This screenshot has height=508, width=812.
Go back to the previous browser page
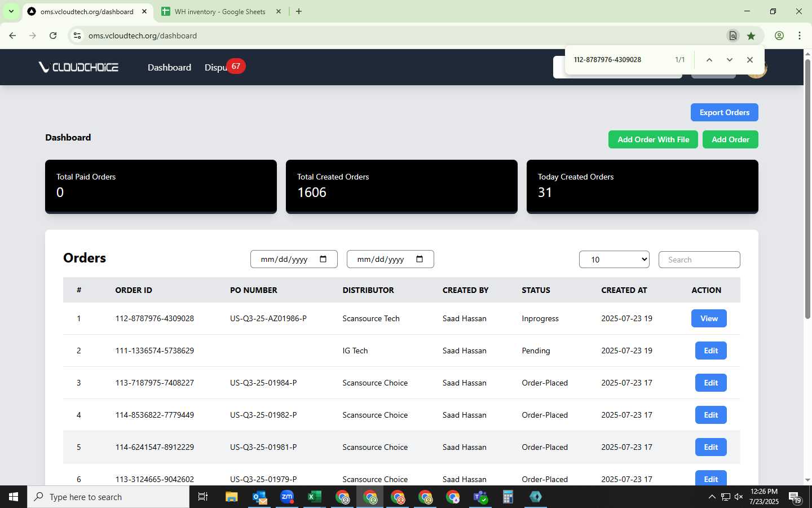pos(12,36)
